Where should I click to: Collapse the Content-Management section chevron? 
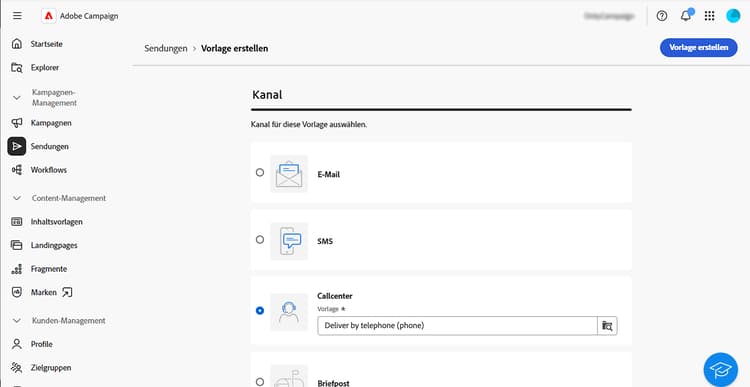[17, 198]
